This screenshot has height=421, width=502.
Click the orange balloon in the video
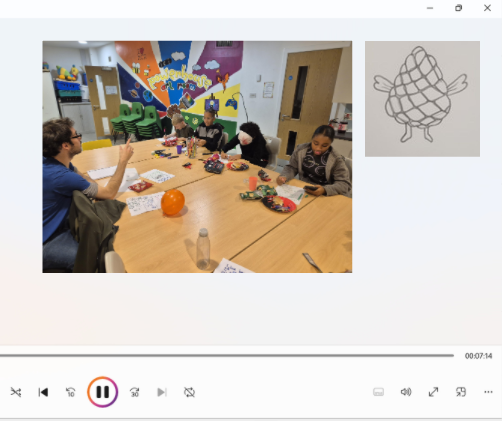173,202
